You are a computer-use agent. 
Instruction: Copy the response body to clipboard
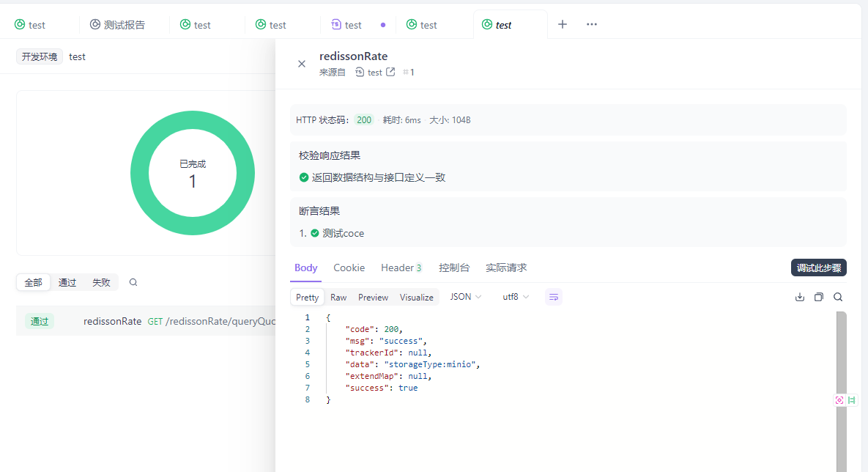pos(818,297)
